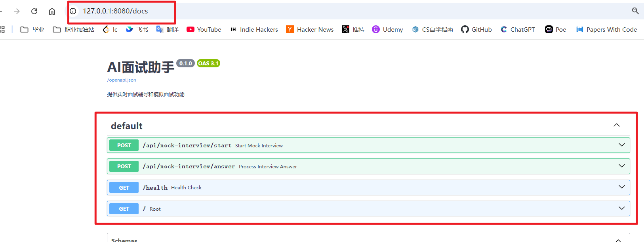Image resolution: width=644 pixels, height=242 pixels.
Task: Open the Udemy bookmark
Action: (387, 29)
